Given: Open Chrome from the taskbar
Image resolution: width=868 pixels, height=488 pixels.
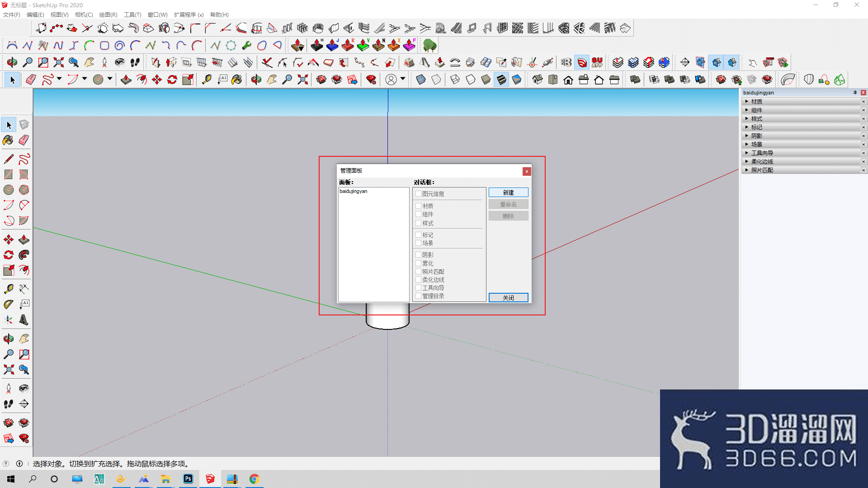Looking at the screenshot, I should (254, 479).
